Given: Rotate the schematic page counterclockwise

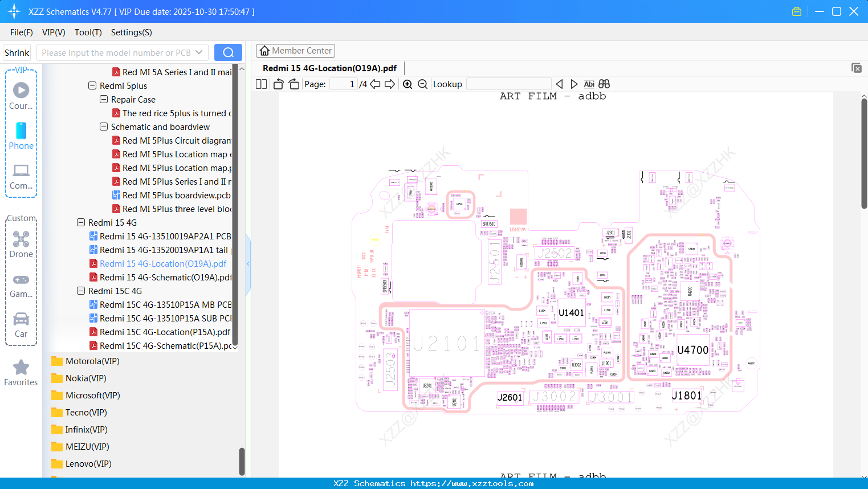Looking at the screenshot, I should 278,84.
